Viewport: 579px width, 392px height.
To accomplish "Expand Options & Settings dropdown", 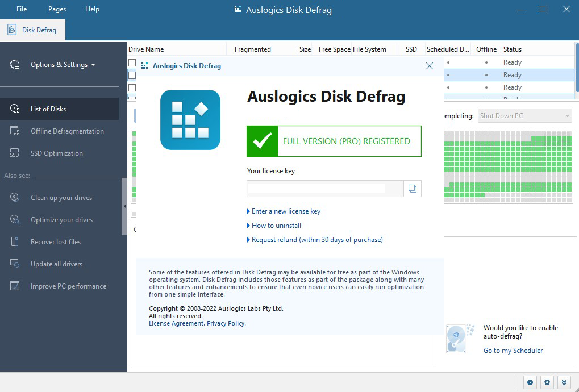I will coord(63,65).
